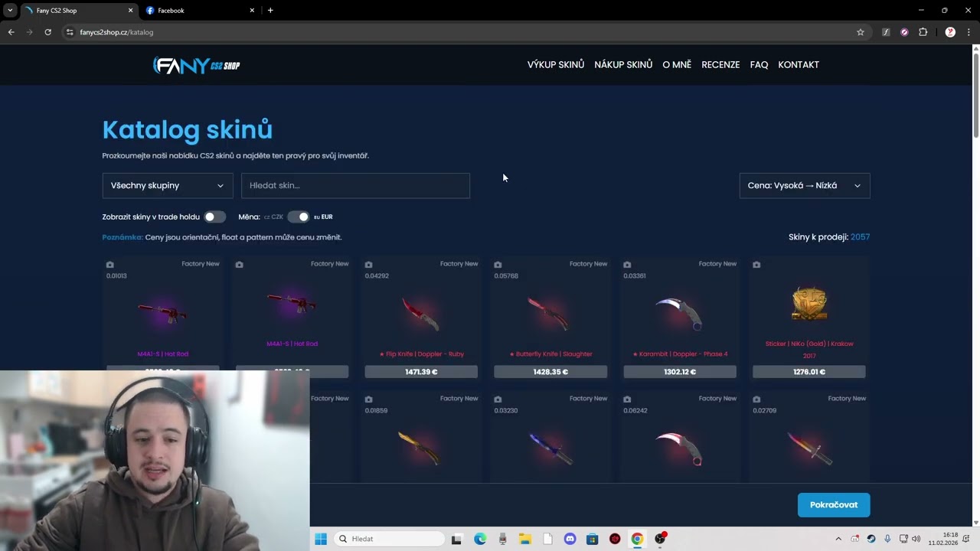Open the KONTAKT page
The width and height of the screenshot is (980, 551).
pyautogui.click(x=799, y=65)
